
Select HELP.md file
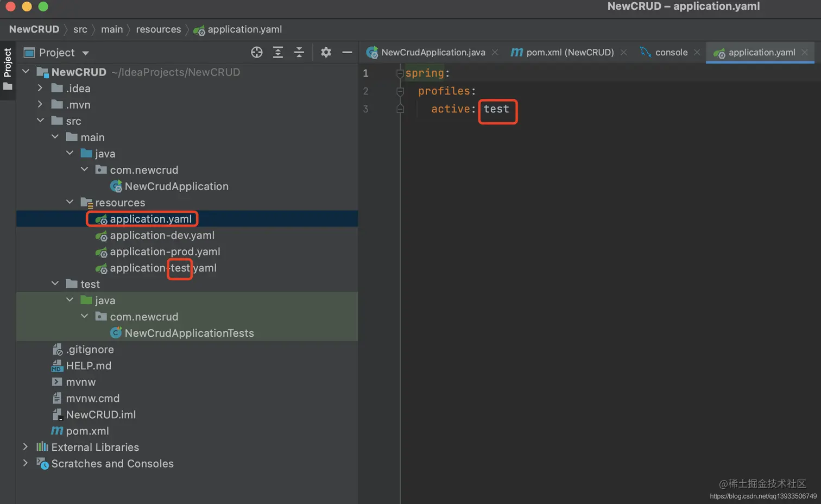pos(89,366)
